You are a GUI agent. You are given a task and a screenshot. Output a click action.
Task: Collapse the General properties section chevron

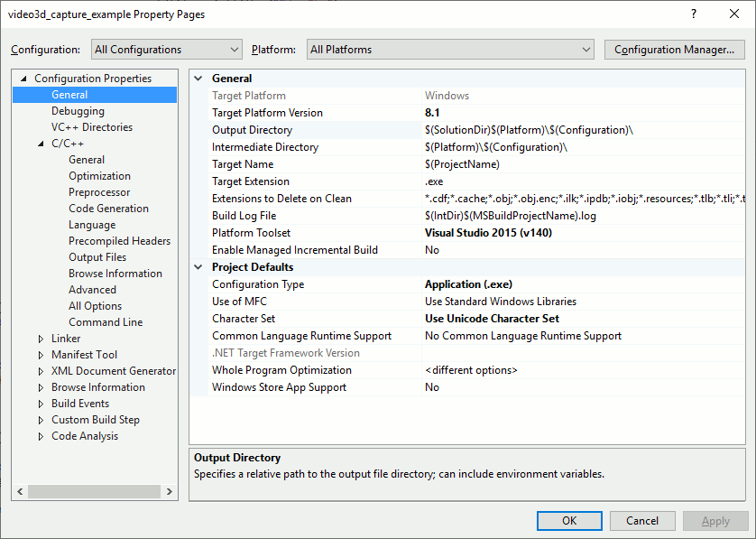[x=198, y=79]
